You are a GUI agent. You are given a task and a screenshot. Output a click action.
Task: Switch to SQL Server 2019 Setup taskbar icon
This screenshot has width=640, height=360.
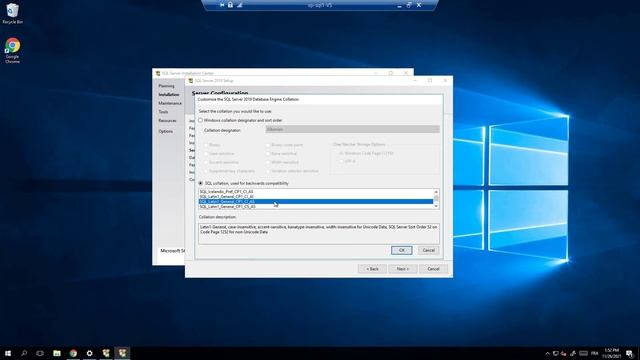122,353
